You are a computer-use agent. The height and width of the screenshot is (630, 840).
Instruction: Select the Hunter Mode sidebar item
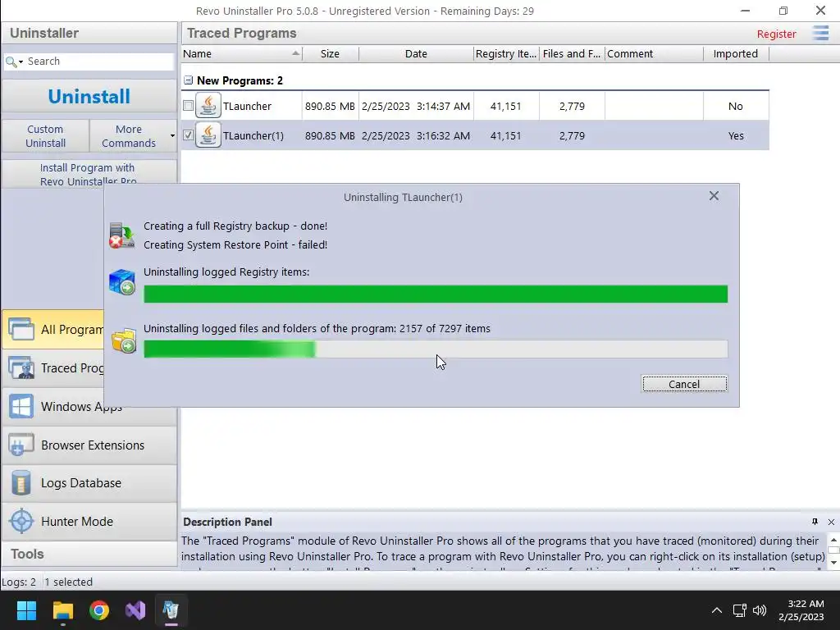pos(89,521)
